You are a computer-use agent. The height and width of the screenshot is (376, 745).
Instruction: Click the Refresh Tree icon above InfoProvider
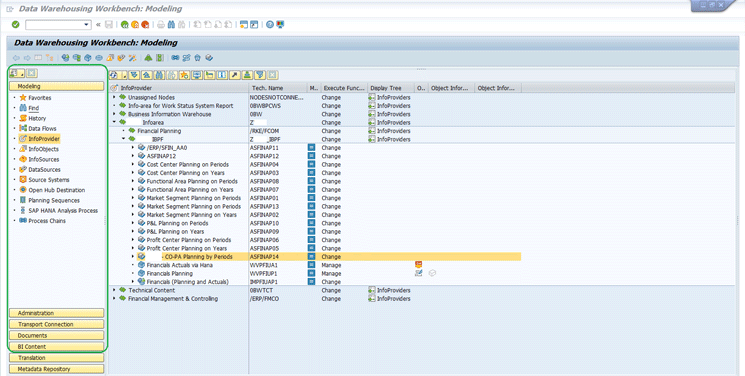(x=114, y=75)
